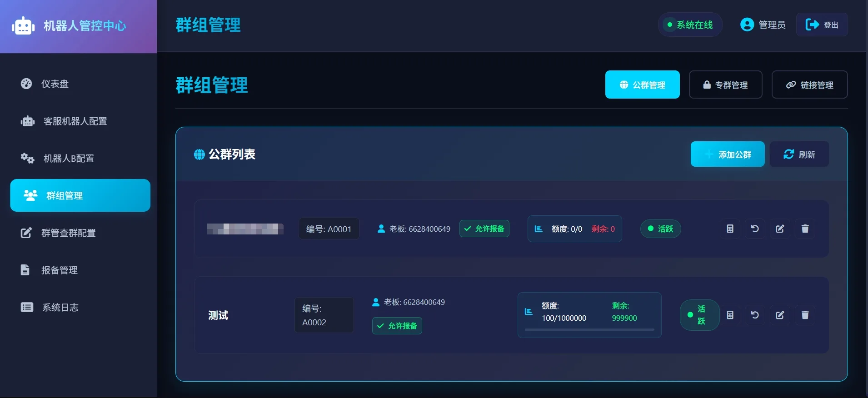This screenshot has width=868, height=398.
Task: Refresh the list with the 刷新 button
Action: (799, 154)
